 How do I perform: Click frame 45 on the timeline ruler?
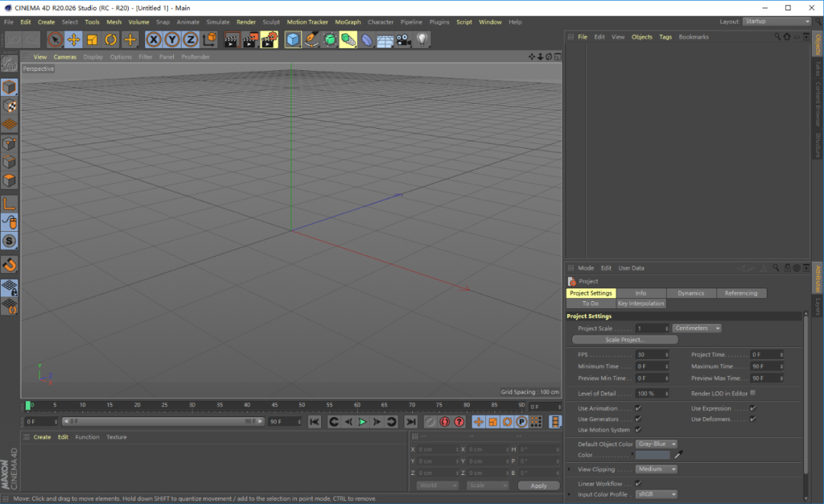coord(275,406)
